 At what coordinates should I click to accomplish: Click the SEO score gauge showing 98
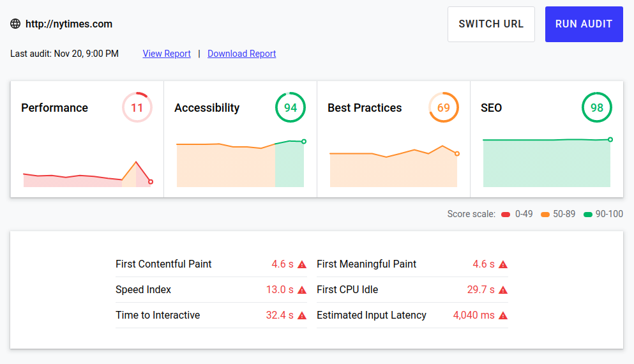(x=597, y=107)
